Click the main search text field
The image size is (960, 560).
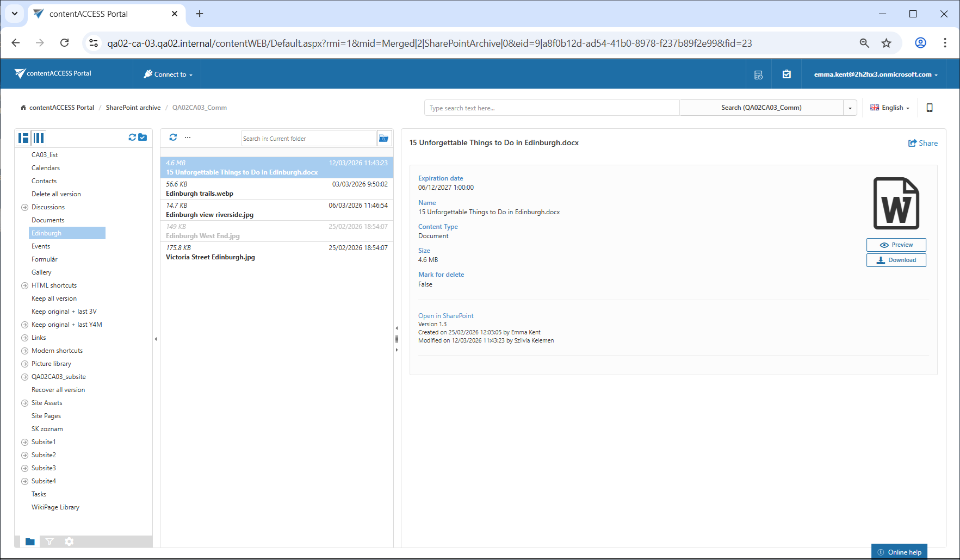pyautogui.click(x=551, y=108)
